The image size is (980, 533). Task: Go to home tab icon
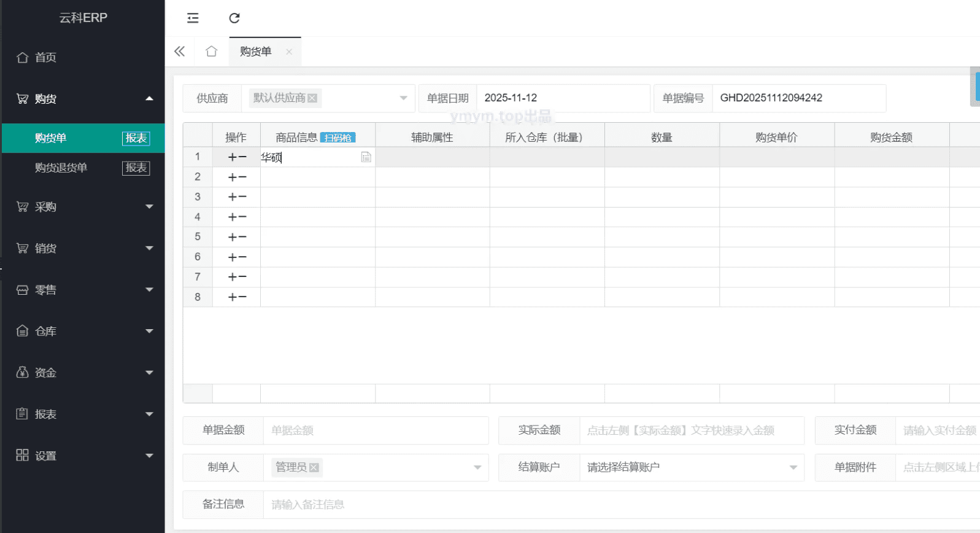coord(212,52)
